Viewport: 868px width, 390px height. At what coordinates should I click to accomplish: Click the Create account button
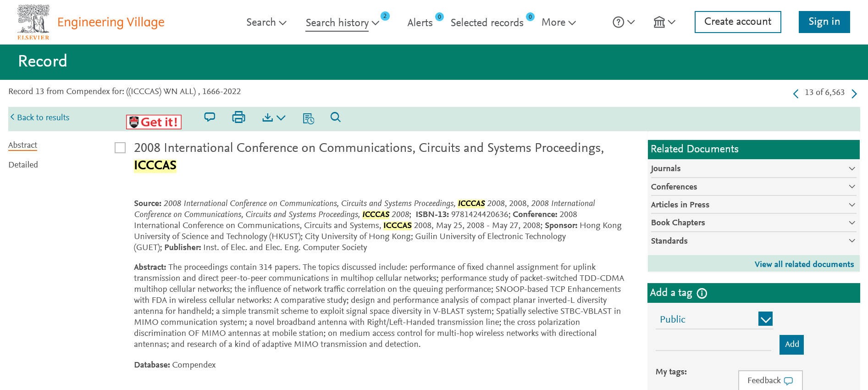click(738, 22)
